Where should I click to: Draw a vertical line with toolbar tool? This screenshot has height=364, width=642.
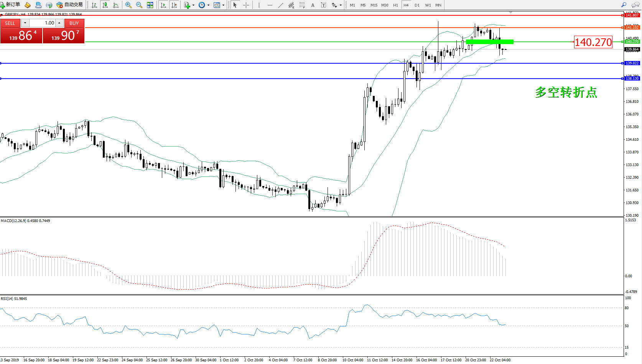(x=259, y=5)
